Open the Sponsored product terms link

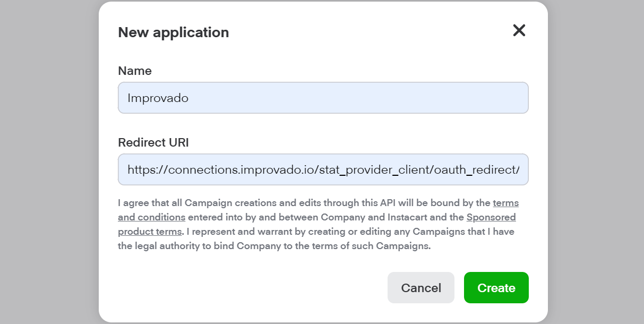[491, 217]
